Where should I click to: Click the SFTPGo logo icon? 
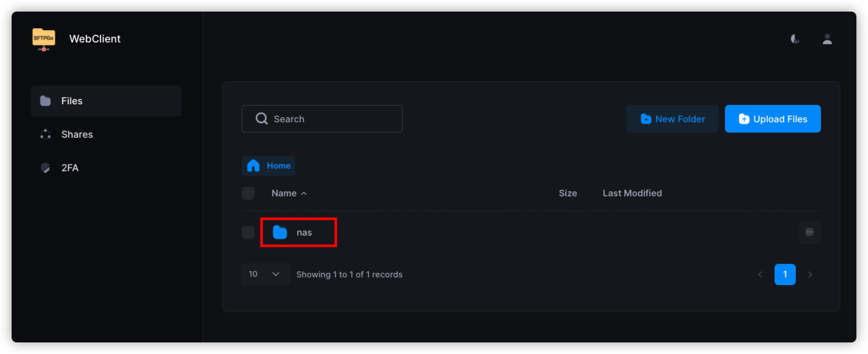click(44, 39)
